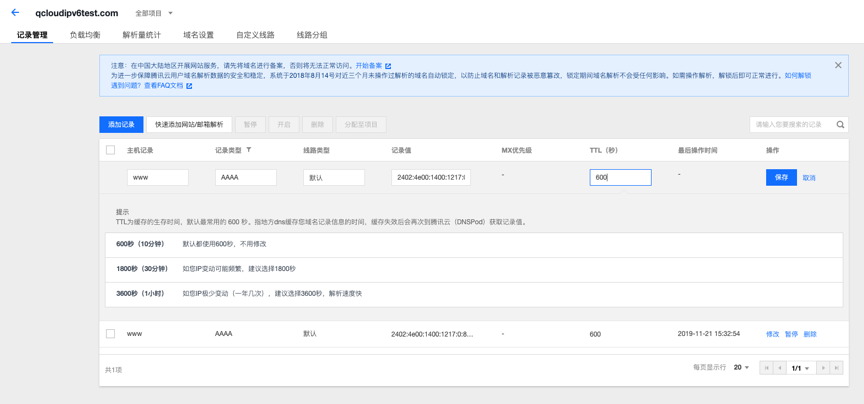Choose the 600秒（10分钟） TTL option
The width and height of the screenshot is (864, 404).
click(x=473, y=244)
